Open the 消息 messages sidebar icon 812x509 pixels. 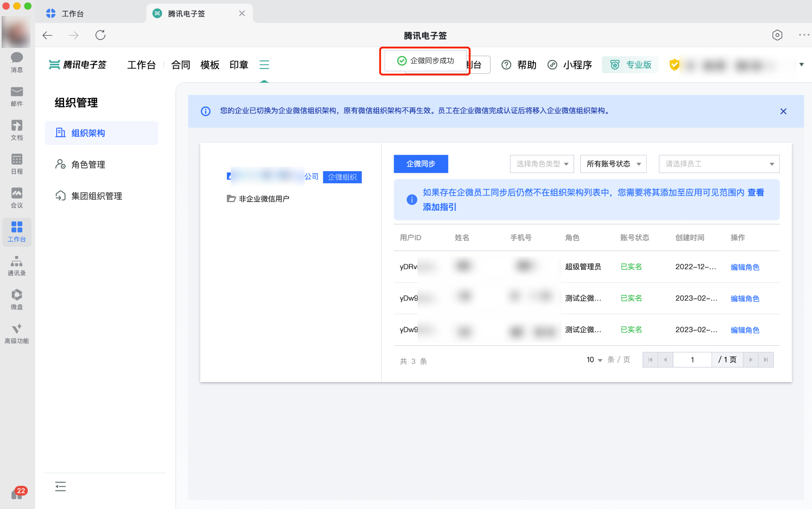[x=17, y=62]
